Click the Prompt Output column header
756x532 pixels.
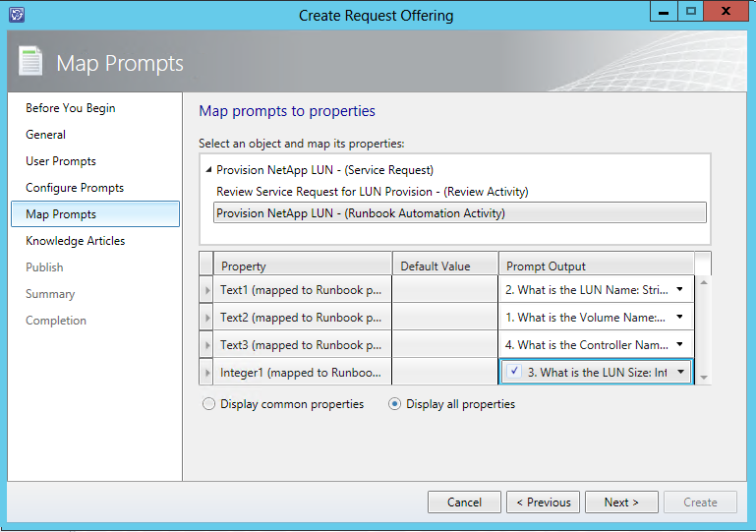597,264
